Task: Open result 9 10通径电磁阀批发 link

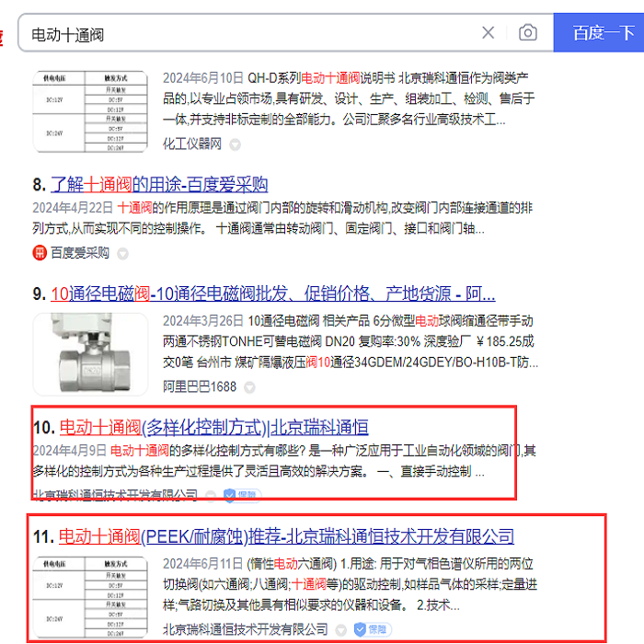Action: click(273, 293)
